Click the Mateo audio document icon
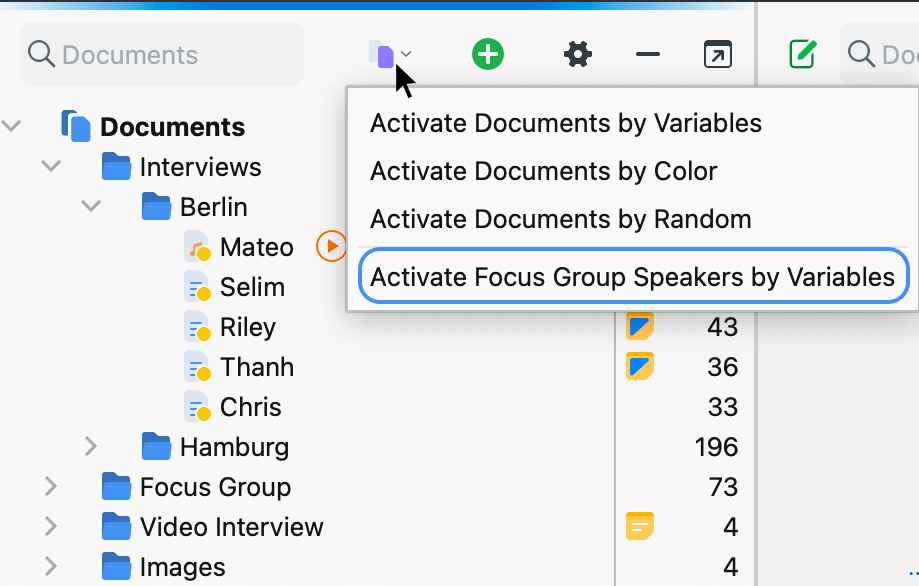 click(x=198, y=246)
